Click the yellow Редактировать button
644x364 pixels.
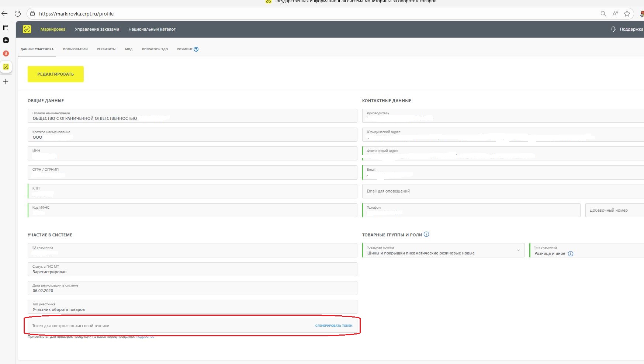coord(56,74)
